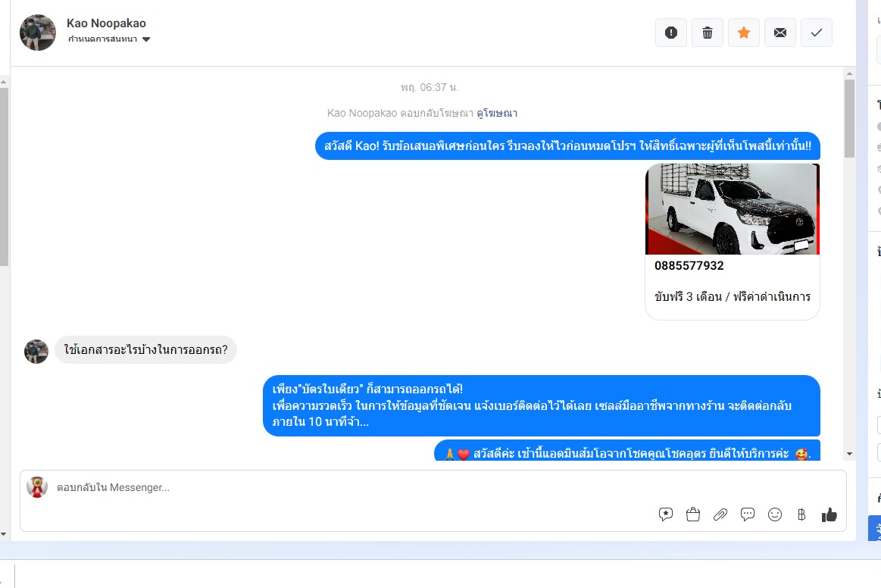
Task: Toggle the orange star follow-up marker
Action: 744,33
